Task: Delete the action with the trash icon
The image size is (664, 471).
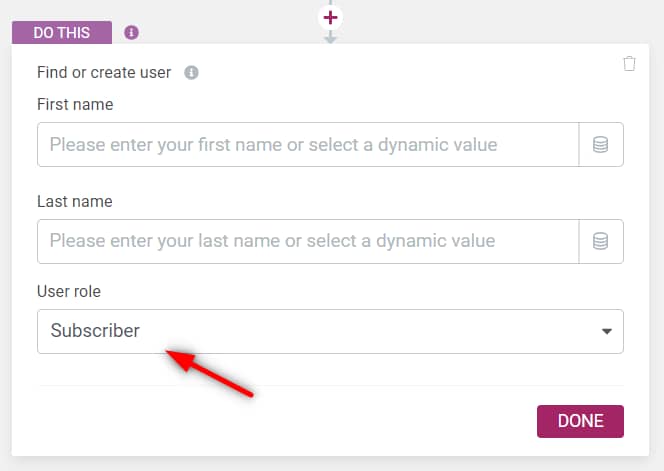Action: 629,64
